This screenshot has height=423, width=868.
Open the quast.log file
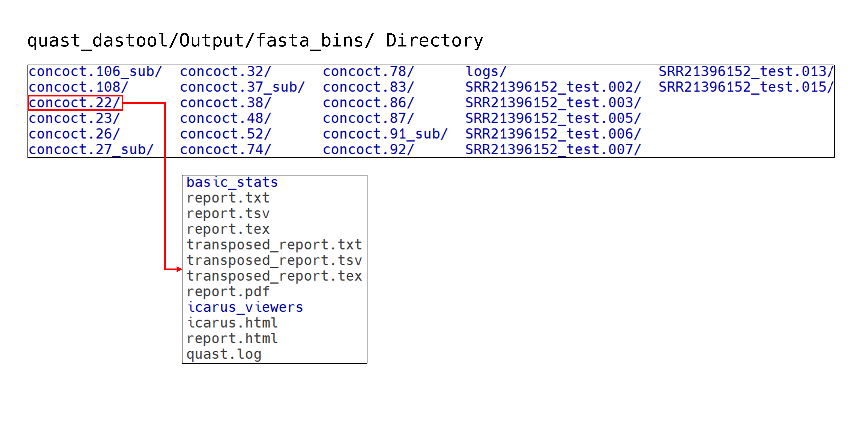pyautogui.click(x=224, y=354)
